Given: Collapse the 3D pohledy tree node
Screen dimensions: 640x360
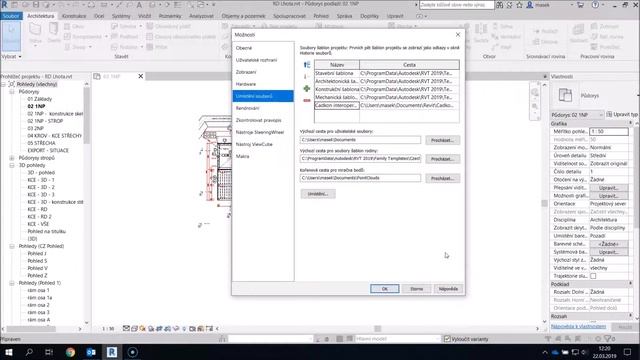Looking at the screenshot, I should tap(12, 165).
